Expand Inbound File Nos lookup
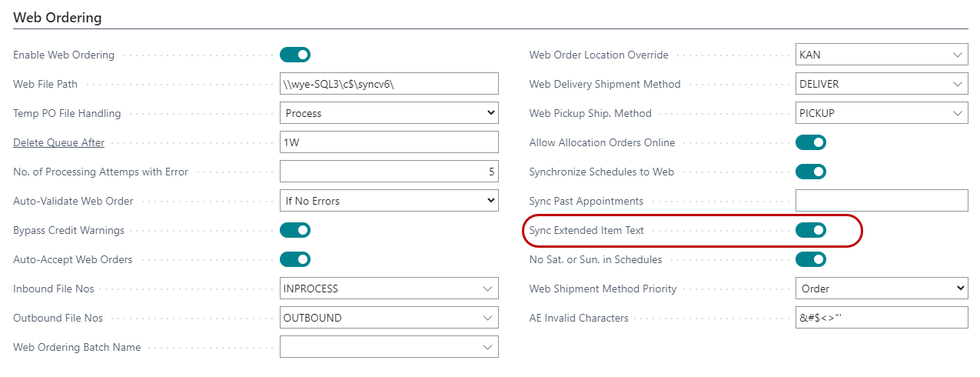Screen dimensions: 980x377 487,289
